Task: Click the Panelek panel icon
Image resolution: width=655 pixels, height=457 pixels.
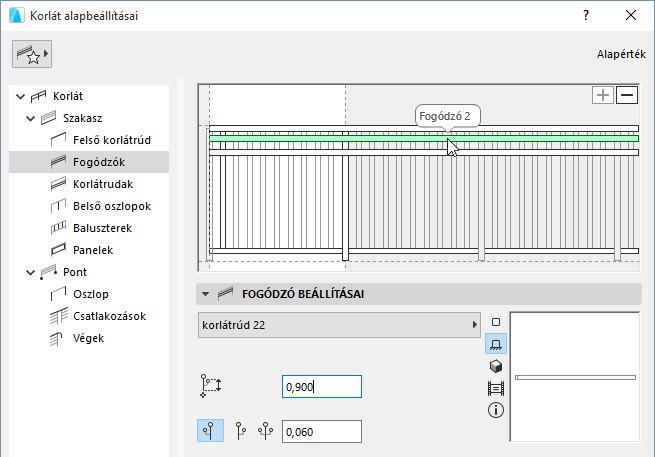Action: [58, 250]
